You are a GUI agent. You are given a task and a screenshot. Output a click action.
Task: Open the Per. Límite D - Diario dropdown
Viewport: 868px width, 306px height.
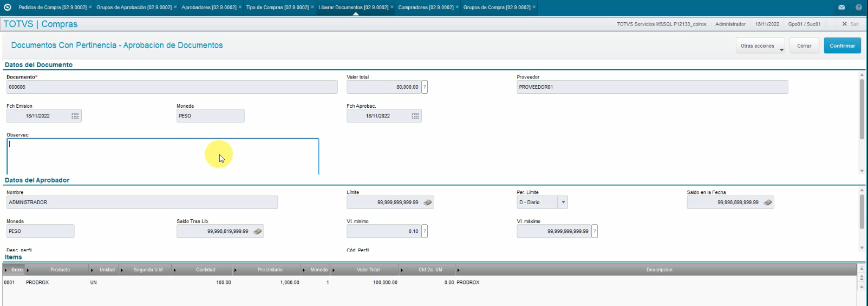(x=563, y=203)
